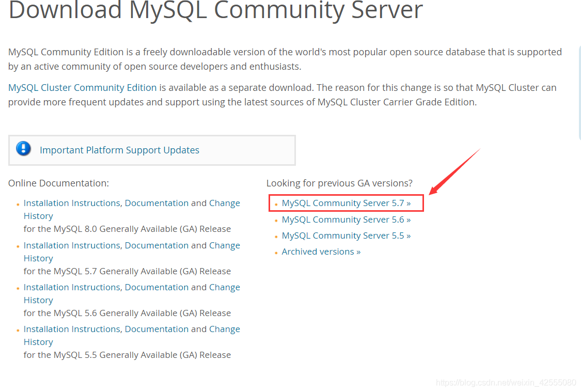Open the Archived versions link
This screenshot has height=392, width=581.
321,252
